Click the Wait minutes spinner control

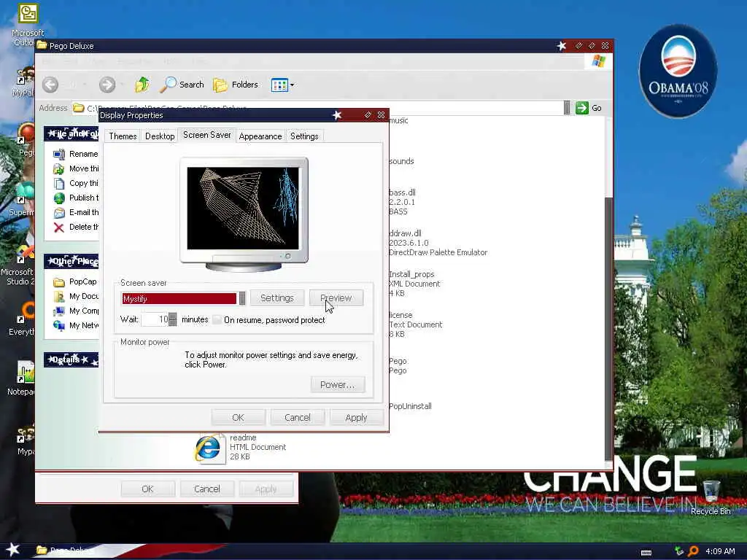[x=172, y=319]
